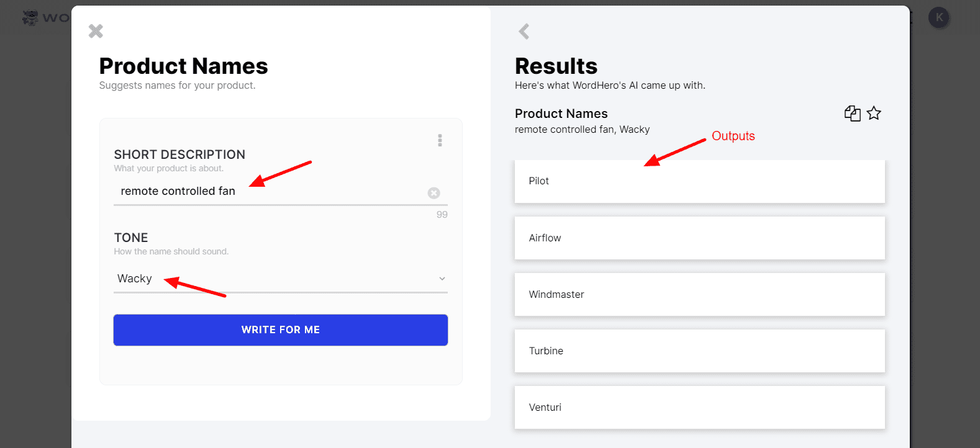Click the Tone dropdown chevron arrow
Image resolution: width=980 pixels, height=448 pixels.
(442, 279)
